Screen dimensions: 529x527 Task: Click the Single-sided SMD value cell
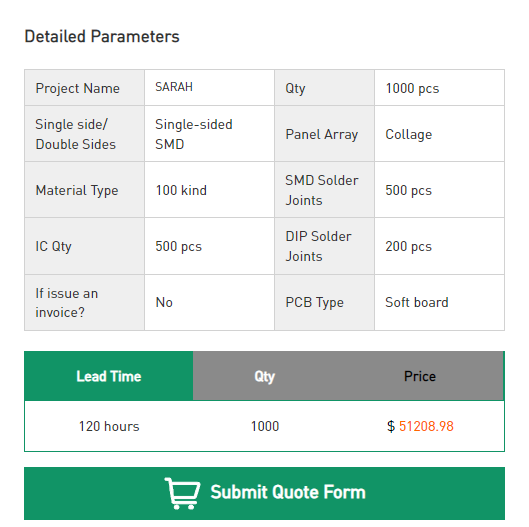click(209, 134)
